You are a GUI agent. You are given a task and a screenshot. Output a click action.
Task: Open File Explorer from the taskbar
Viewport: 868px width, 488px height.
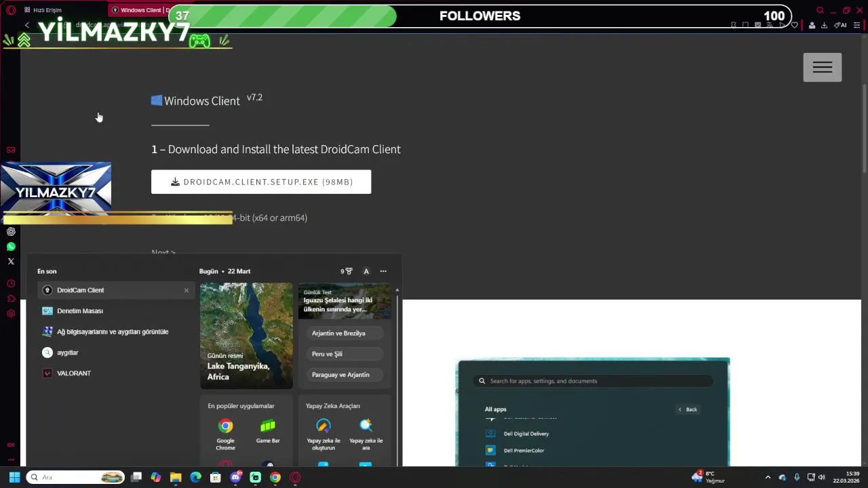(176, 477)
